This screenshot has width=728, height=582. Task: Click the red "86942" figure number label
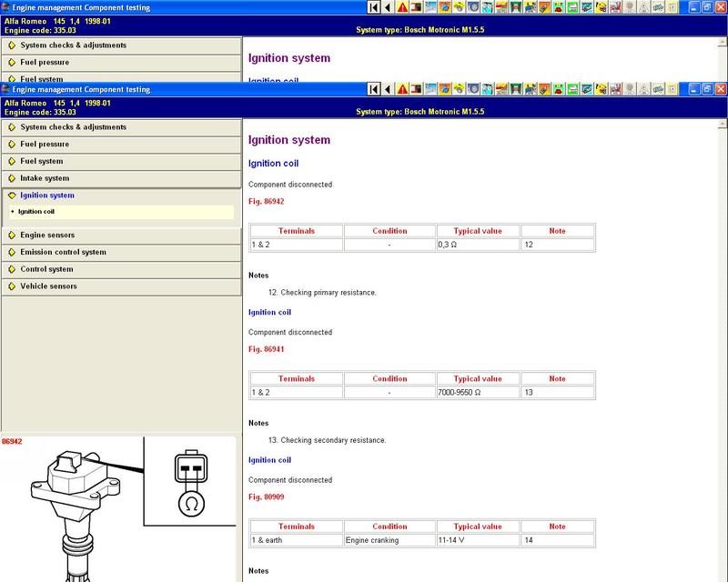point(12,441)
